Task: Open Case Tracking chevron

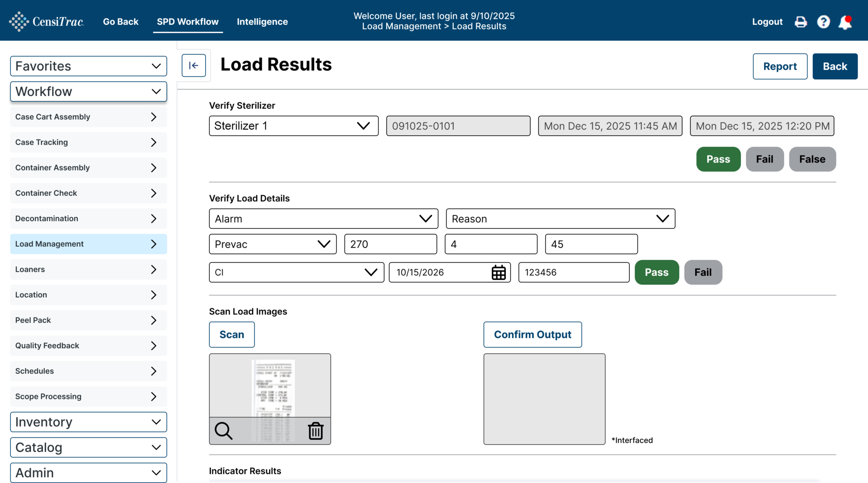Action: (154, 142)
